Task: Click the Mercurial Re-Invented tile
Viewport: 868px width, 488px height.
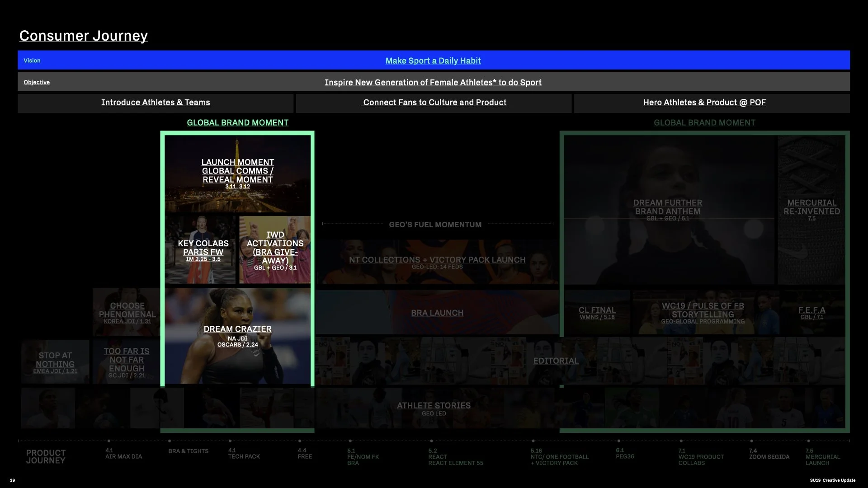Action: pos(811,209)
